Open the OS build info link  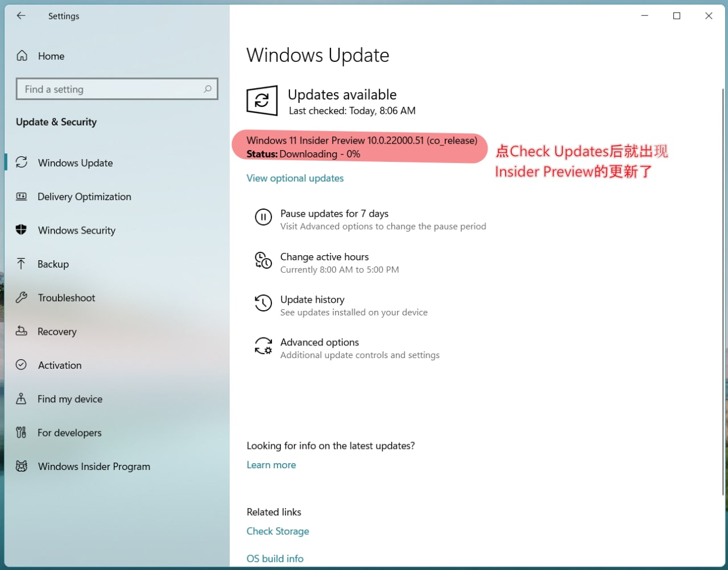tap(275, 559)
